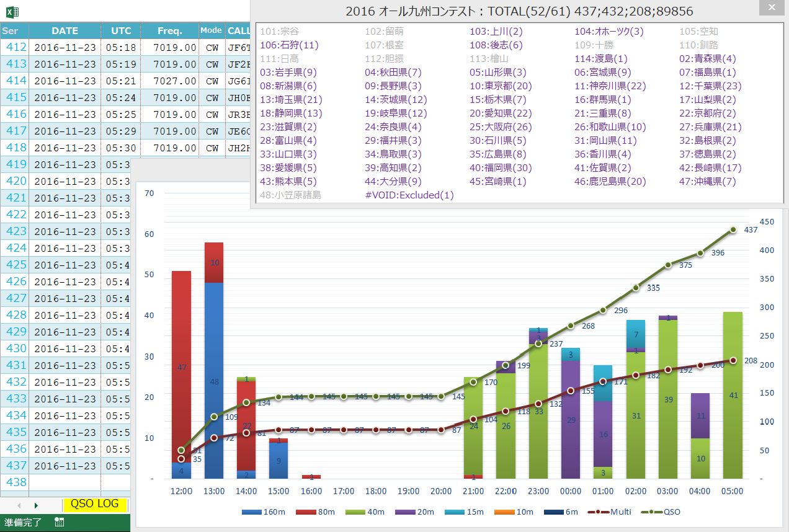Image resolution: width=789 pixels, height=532 pixels.
Task: Click the macro recording icon in status bar
Action: point(60,523)
